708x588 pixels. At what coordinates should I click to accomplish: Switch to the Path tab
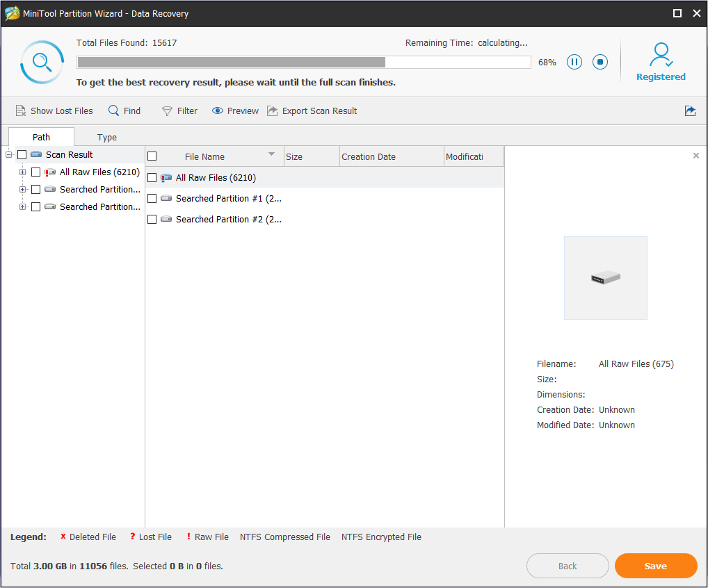coord(41,137)
